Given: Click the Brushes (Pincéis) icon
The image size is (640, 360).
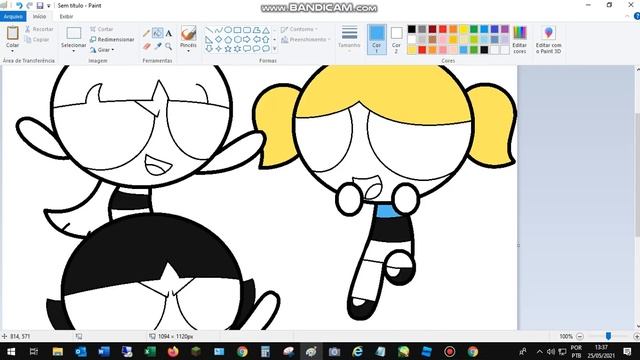Looking at the screenshot, I should click(189, 33).
